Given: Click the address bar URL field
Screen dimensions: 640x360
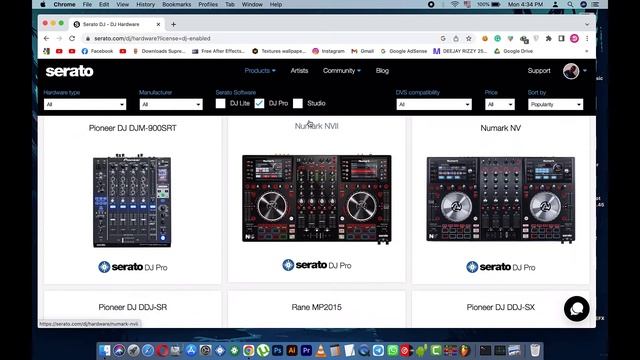Looking at the screenshot, I should click(261, 38).
